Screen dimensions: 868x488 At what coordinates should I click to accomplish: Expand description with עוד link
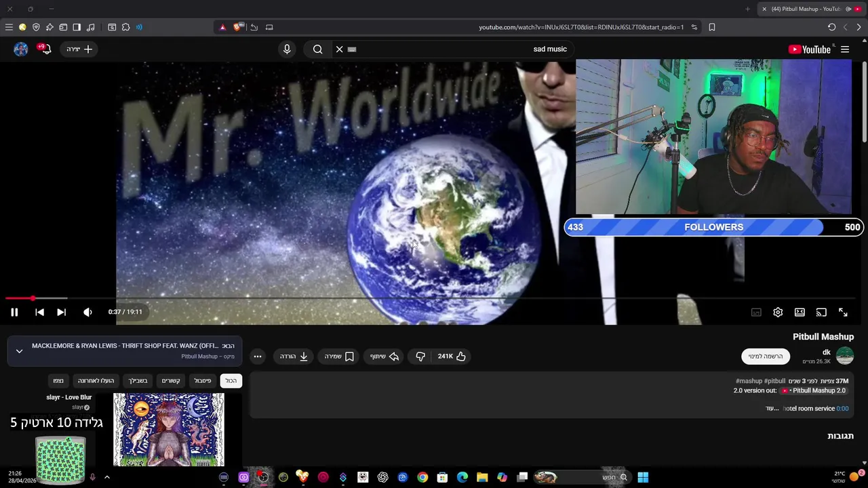click(x=772, y=409)
